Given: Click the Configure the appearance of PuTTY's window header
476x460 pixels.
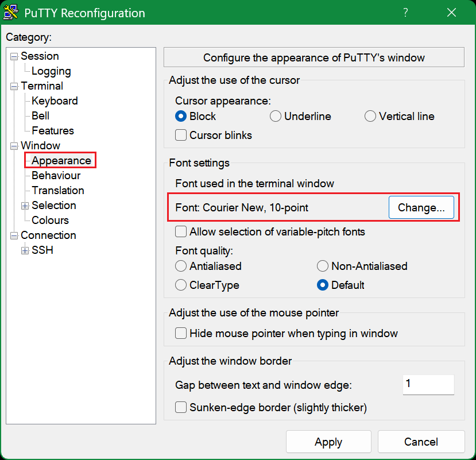Looking at the screenshot, I should pyautogui.click(x=314, y=57).
